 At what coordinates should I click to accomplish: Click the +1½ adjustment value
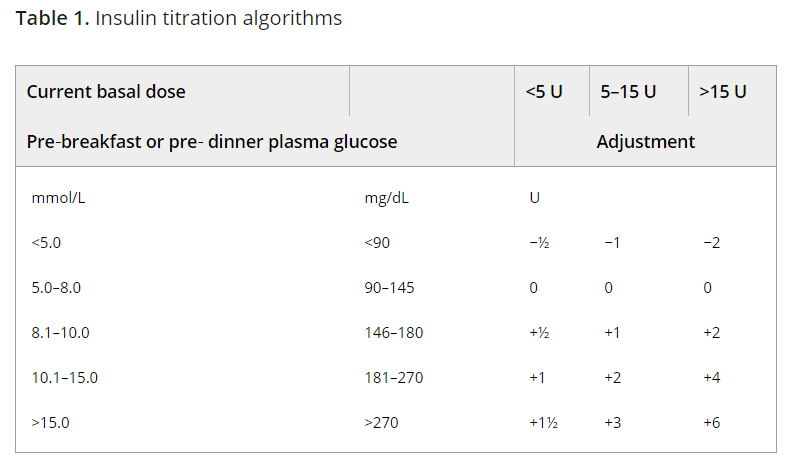544,423
